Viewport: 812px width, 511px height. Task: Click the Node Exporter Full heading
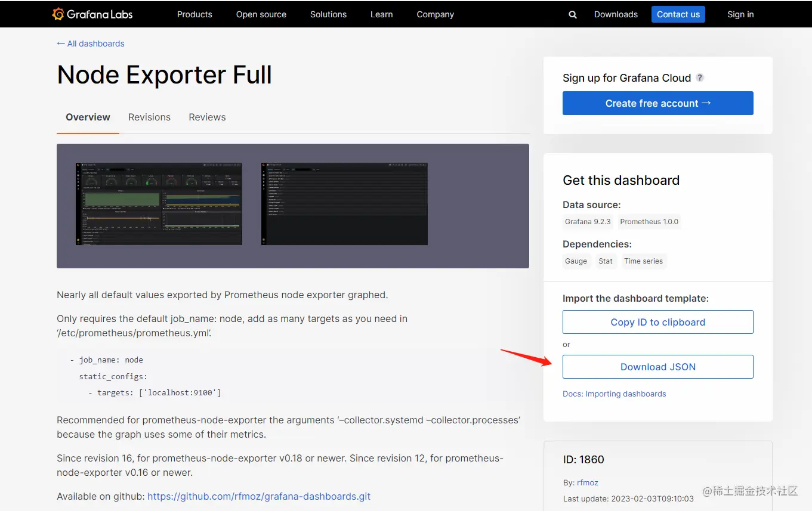click(165, 75)
